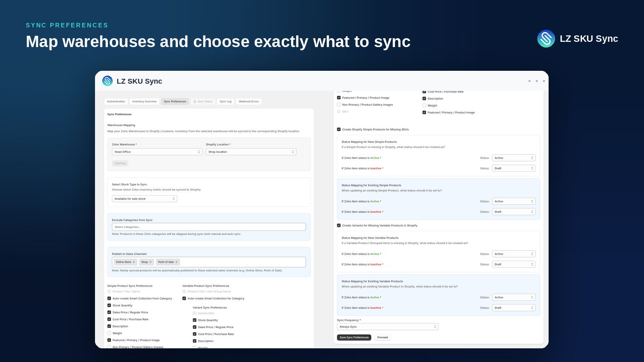Open Active-status dropdown under New Simple Products
The width and height of the screenshot is (644, 362).
pos(514,158)
